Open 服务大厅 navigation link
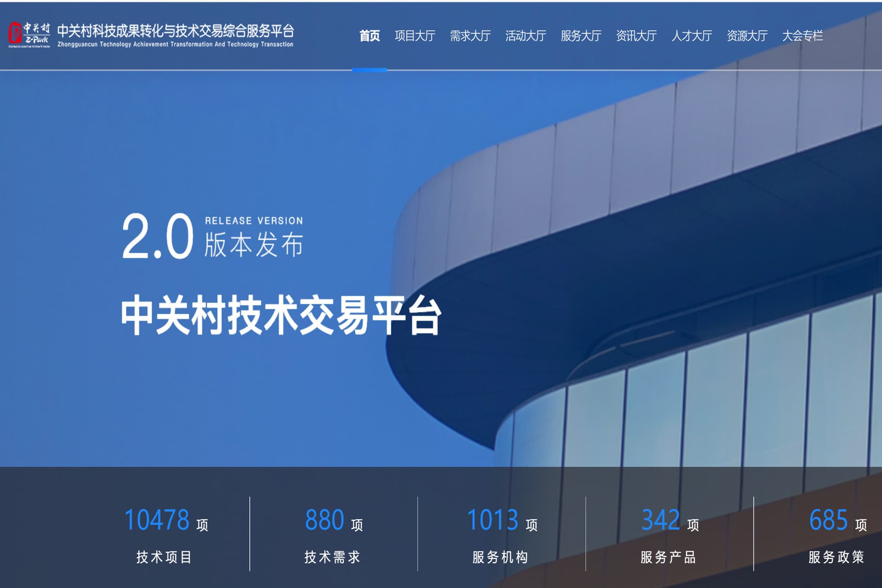Viewport: 882px width, 588px height. point(581,36)
